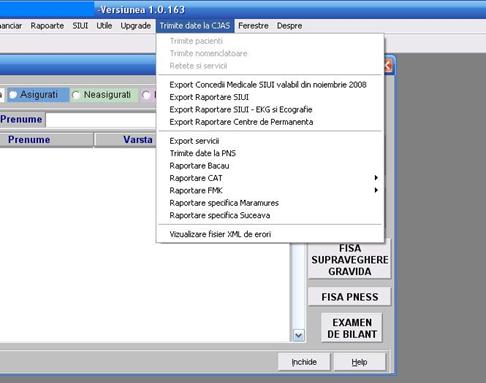Select the Asigurati radio button

click(x=13, y=95)
